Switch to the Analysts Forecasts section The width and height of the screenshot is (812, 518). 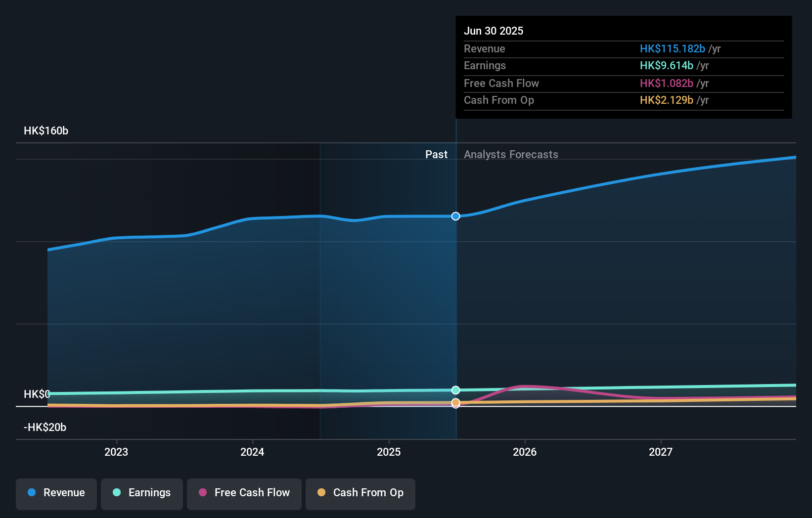point(511,154)
